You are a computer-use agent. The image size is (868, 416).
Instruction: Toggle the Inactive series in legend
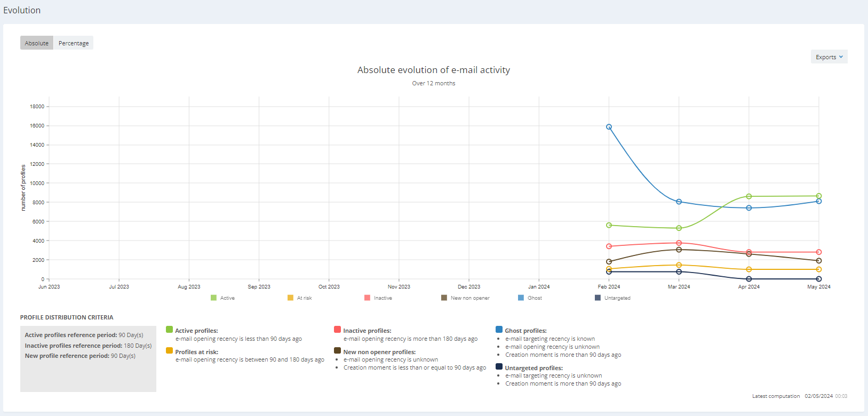(x=378, y=298)
